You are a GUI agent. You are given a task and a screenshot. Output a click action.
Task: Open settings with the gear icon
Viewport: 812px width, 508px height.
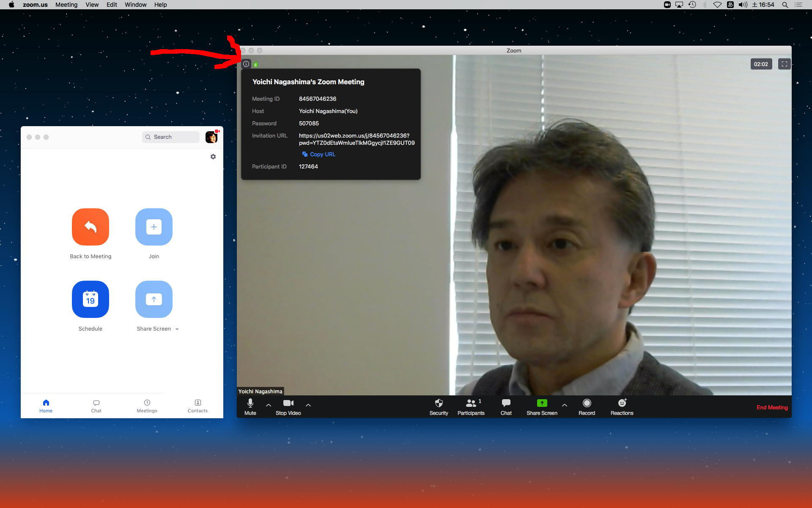tap(213, 157)
